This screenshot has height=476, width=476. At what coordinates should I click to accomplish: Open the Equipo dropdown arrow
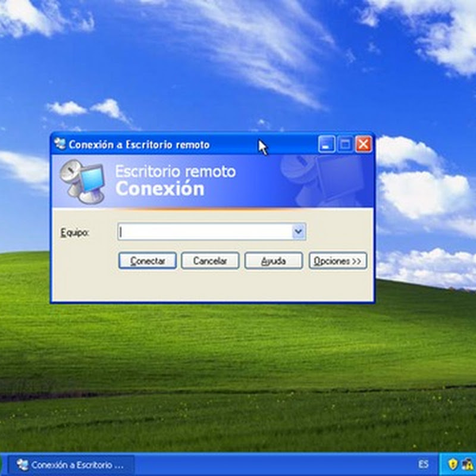[299, 231]
